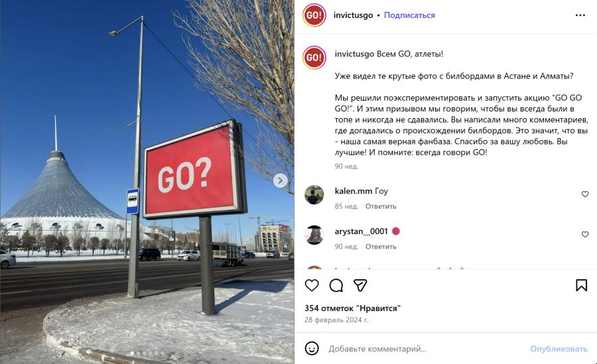597x364 pixels.
Task: Open invictusgo profile from header username
Action: [354, 15]
